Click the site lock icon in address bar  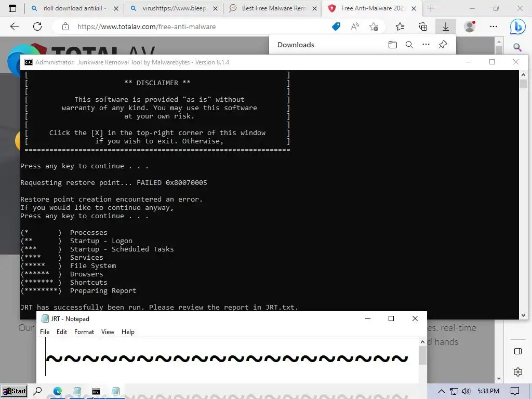pyautogui.click(x=65, y=26)
